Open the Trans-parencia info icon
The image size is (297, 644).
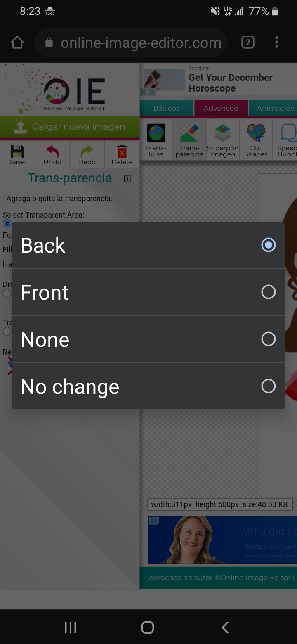click(x=127, y=179)
